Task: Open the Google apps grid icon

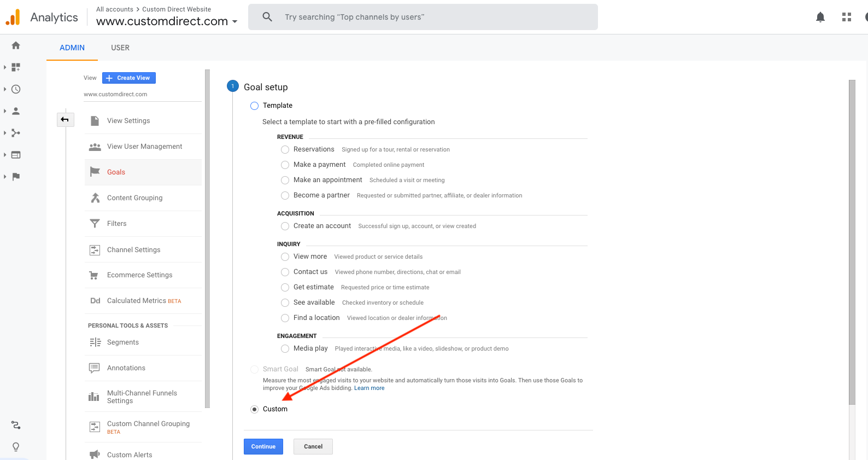Action: click(847, 17)
